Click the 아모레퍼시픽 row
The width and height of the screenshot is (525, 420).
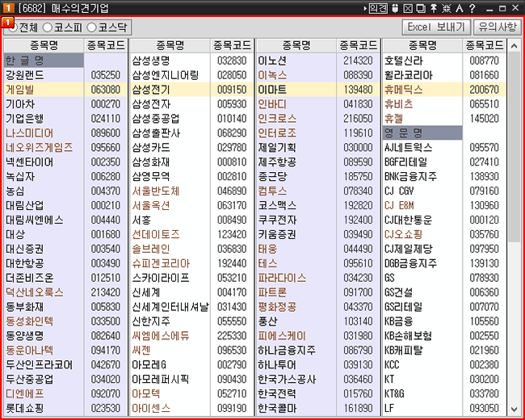[x=192, y=379]
